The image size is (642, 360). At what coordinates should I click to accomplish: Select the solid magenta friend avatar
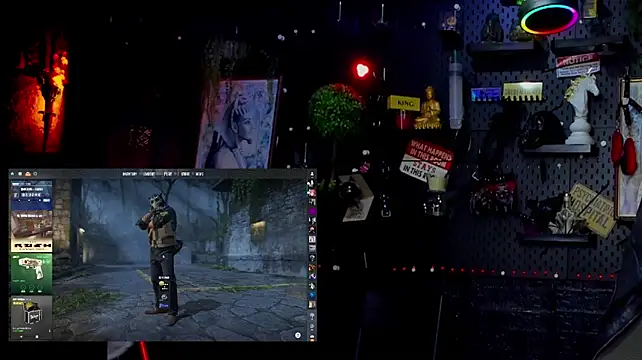(x=312, y=211)
